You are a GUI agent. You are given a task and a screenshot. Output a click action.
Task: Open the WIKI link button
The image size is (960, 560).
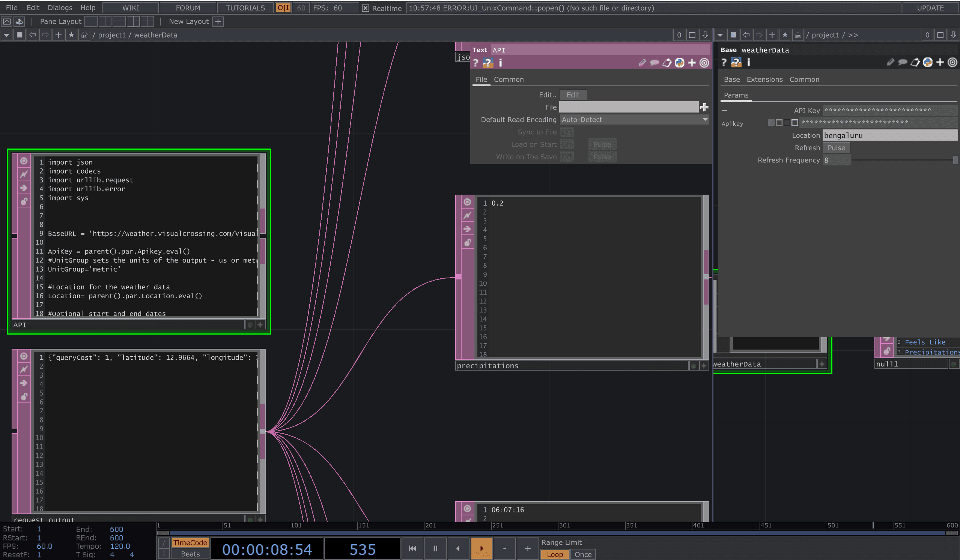(x=131, y=8)
